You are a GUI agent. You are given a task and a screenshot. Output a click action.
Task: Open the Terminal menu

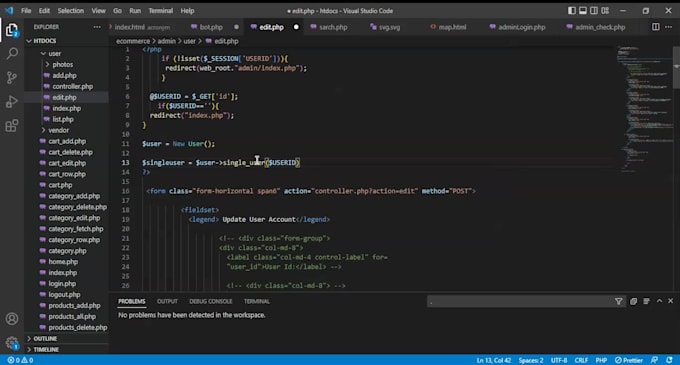tap(160, 11)
